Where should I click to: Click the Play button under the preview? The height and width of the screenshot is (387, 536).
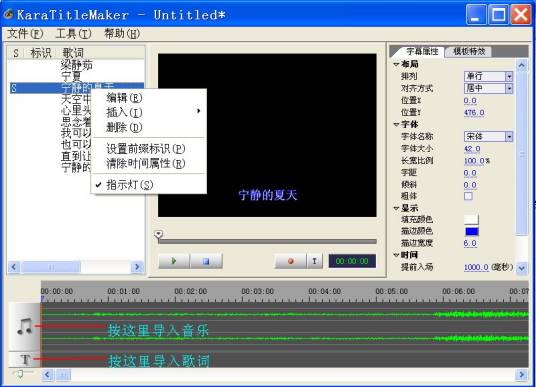[173, 261]
